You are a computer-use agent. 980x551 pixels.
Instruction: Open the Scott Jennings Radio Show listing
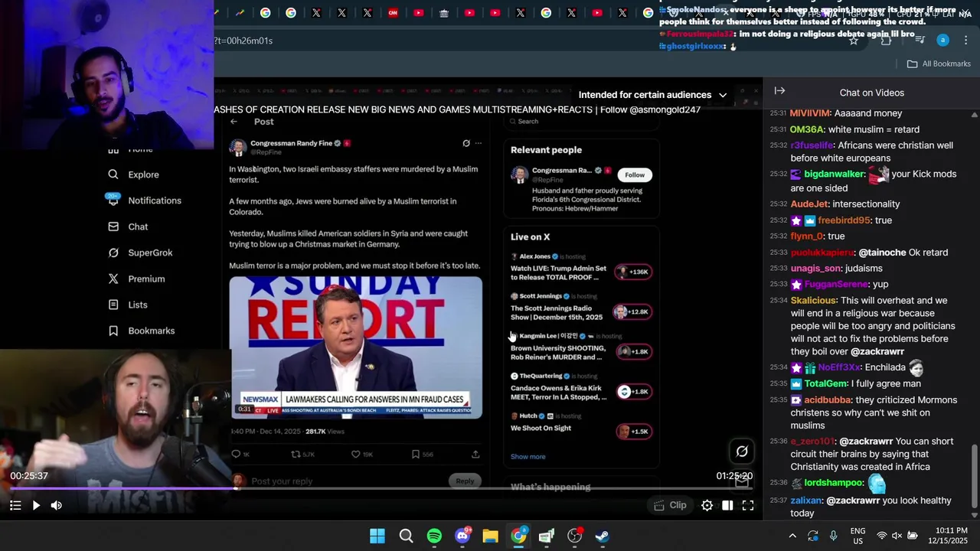[581, 308]
